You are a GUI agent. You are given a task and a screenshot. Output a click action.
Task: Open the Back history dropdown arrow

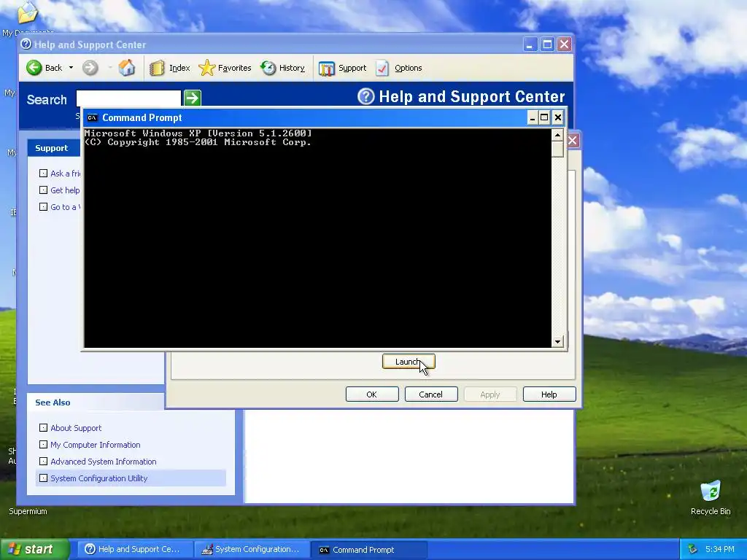(x=71, y=68)
